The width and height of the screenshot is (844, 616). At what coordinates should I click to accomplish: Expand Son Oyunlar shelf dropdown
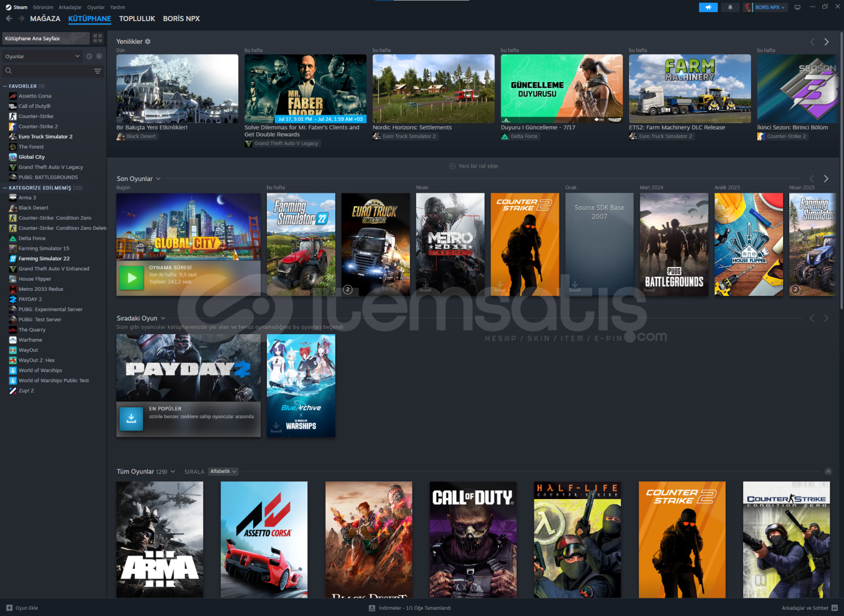(x=159, y=179)
